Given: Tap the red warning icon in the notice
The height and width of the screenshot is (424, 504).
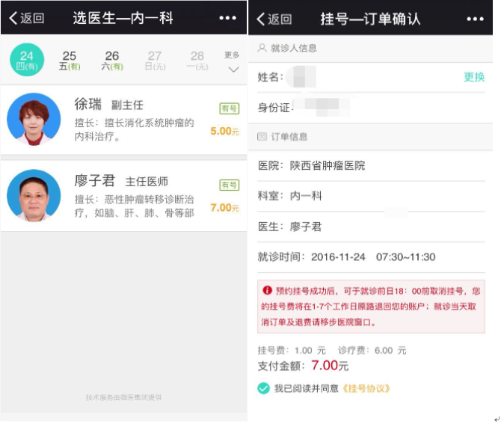Looking at the screenshot, I should [x=267, y=291].
